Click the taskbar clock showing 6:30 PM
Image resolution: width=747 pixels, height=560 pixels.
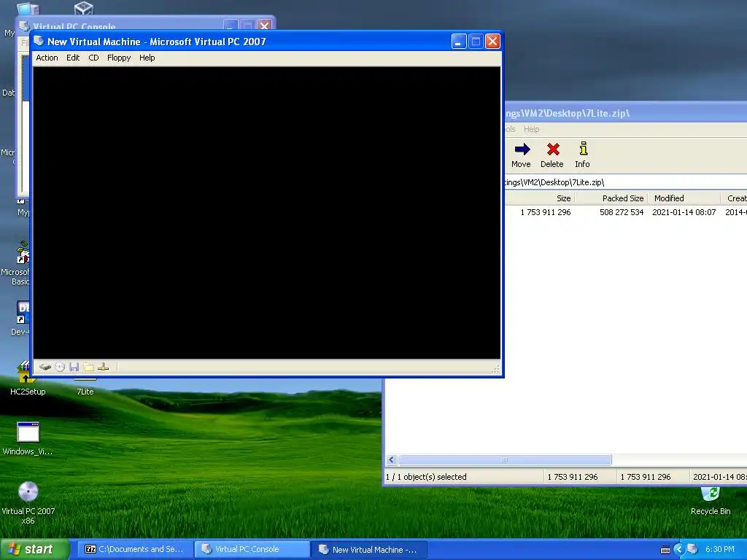(x=720, y=549)
